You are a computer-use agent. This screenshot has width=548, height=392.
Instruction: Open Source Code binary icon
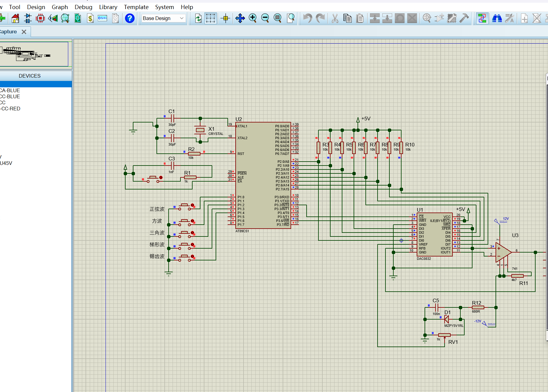tap(103, 18)
